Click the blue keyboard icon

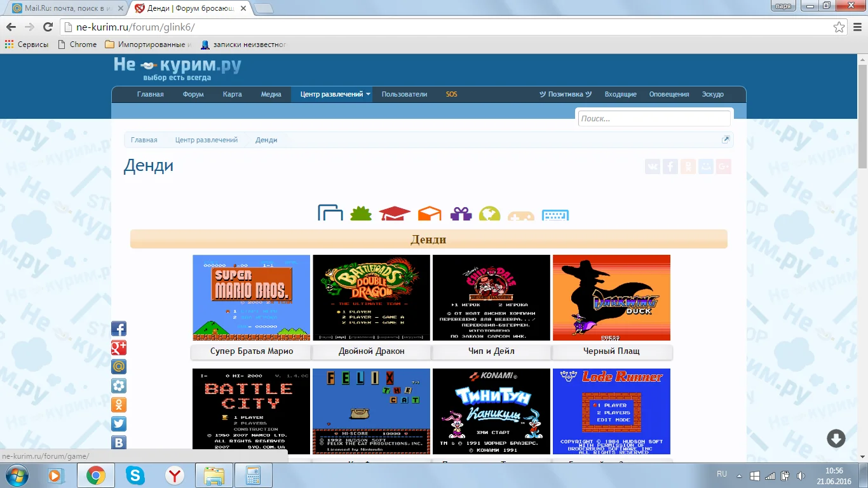(x=555, y=215)
